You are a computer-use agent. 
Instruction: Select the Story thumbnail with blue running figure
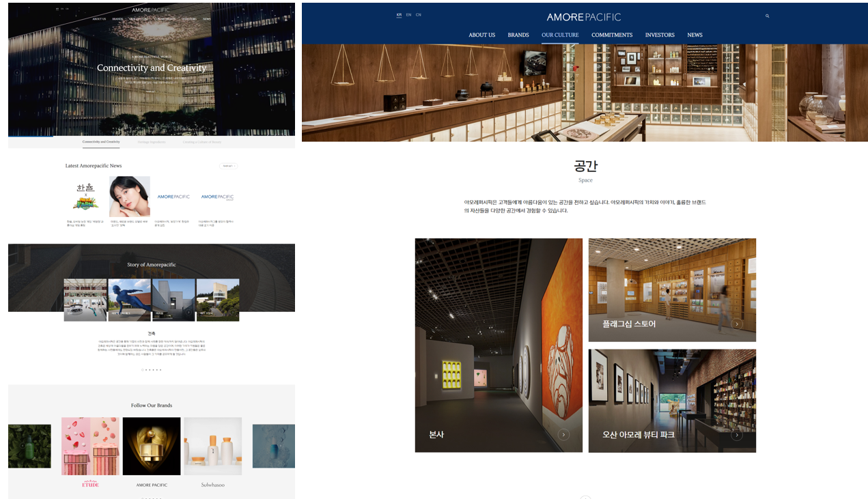[x=129, y=300]
